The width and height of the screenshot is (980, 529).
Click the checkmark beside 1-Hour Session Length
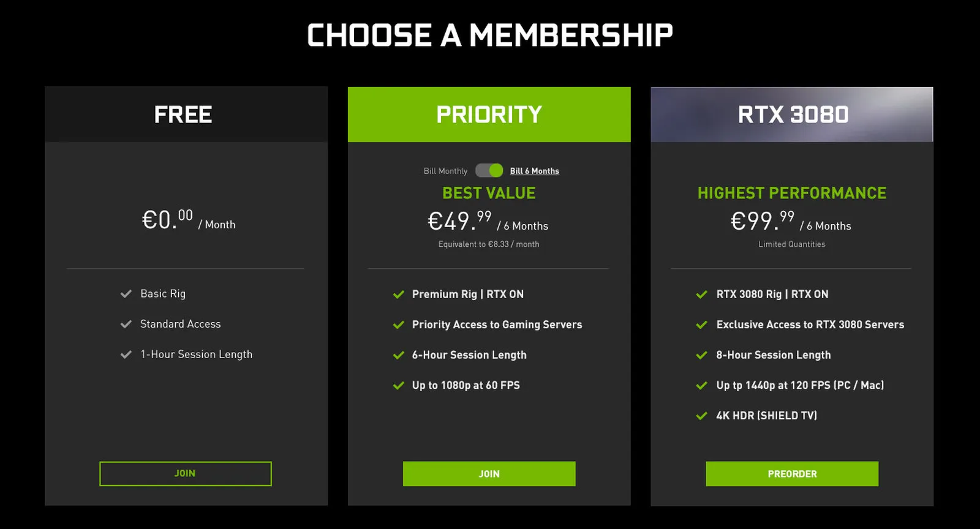coord(126,355)
